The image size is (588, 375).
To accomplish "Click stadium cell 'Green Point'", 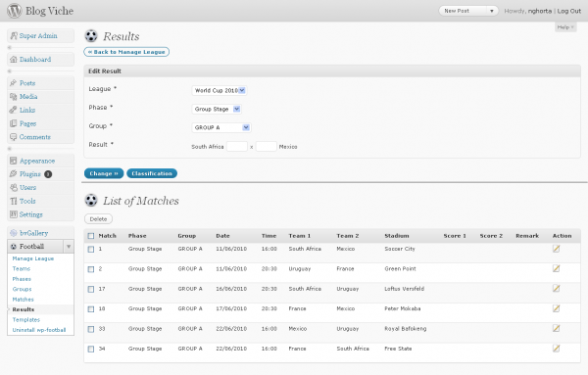I will pos(400,268).
